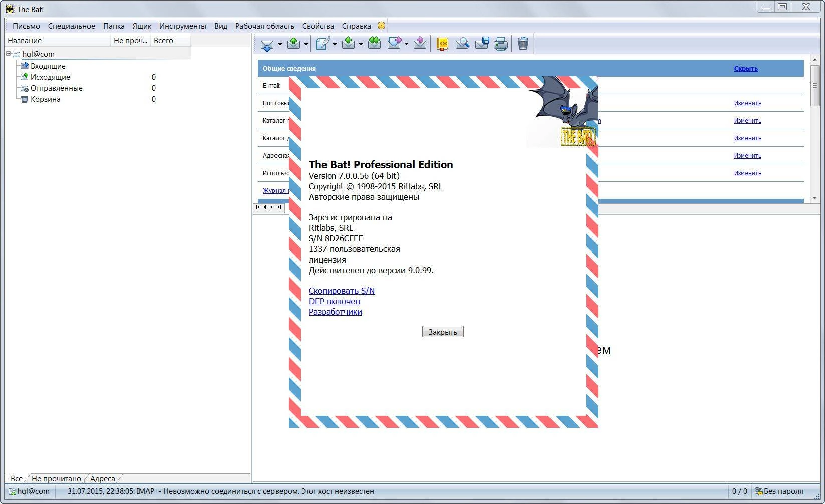Image resolution: width=825 pixels, height=504 pixels.
Task: Select the Входящие folder
Action: pos(48,66)
